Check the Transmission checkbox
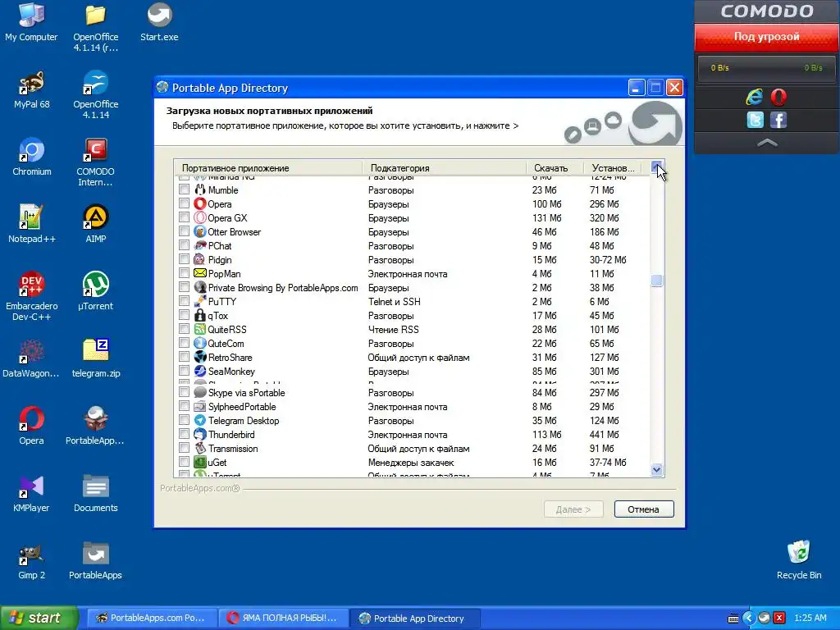This screenshot has width=840, height=630. point(185,448)
